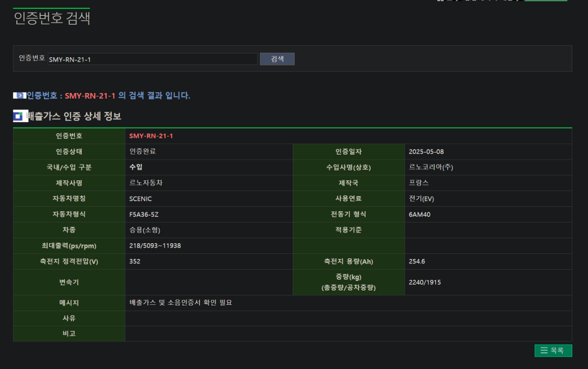Click the 국내/수입 구분 header cell

[x=69, y=167]
